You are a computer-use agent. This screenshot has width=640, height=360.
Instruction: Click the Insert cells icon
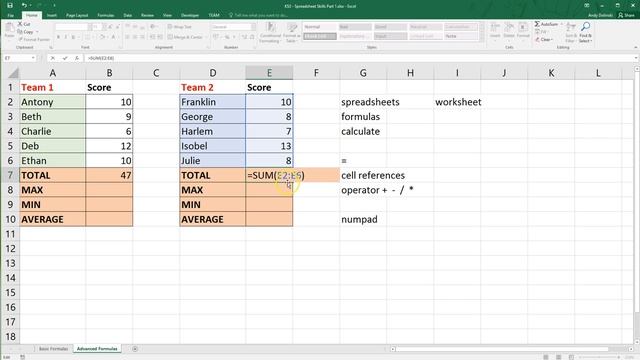(495, 27)
